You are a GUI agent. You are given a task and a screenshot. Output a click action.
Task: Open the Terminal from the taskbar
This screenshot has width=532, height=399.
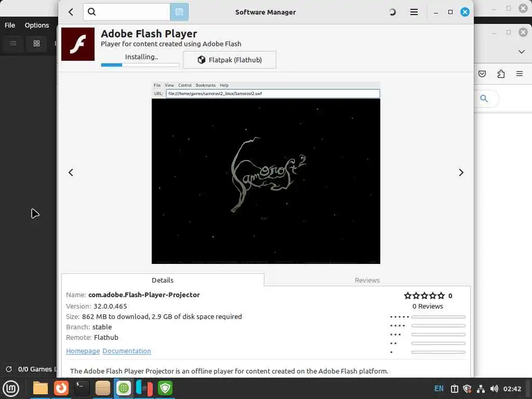click(82, 388)
